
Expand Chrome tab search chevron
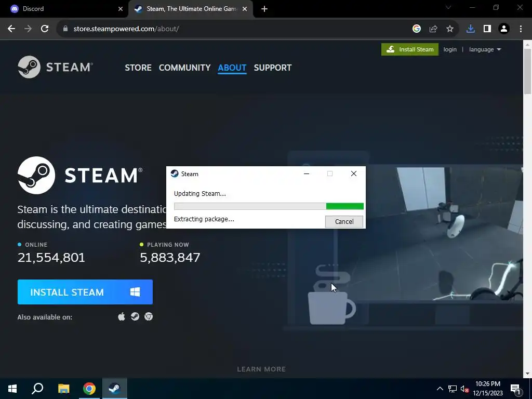click(448, 7)
